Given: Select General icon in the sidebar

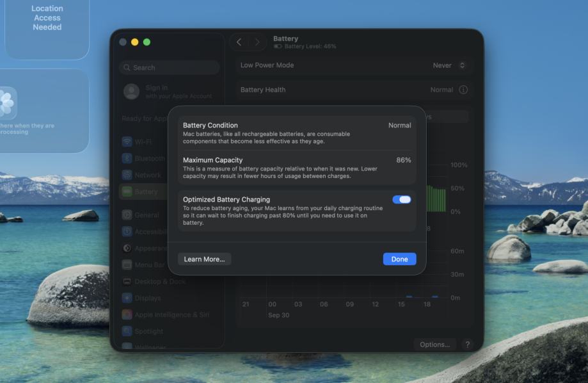Looking at the screenshot, I should pos(127,215).
